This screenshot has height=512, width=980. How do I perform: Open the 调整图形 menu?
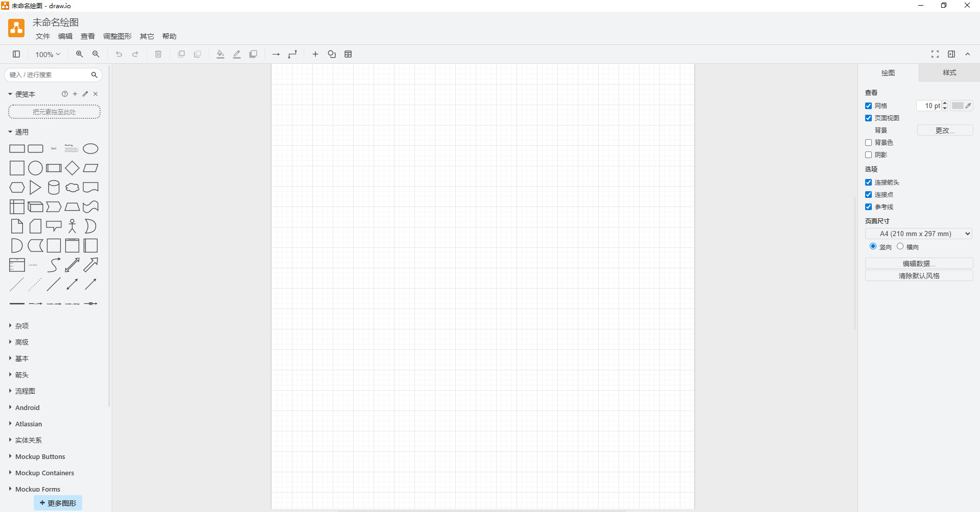117,36
